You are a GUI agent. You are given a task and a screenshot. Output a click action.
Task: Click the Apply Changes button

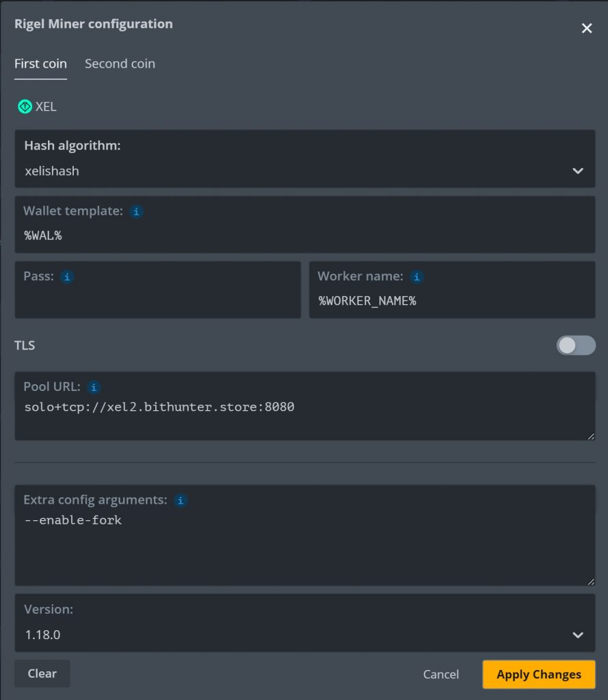(x=539, y=674)
